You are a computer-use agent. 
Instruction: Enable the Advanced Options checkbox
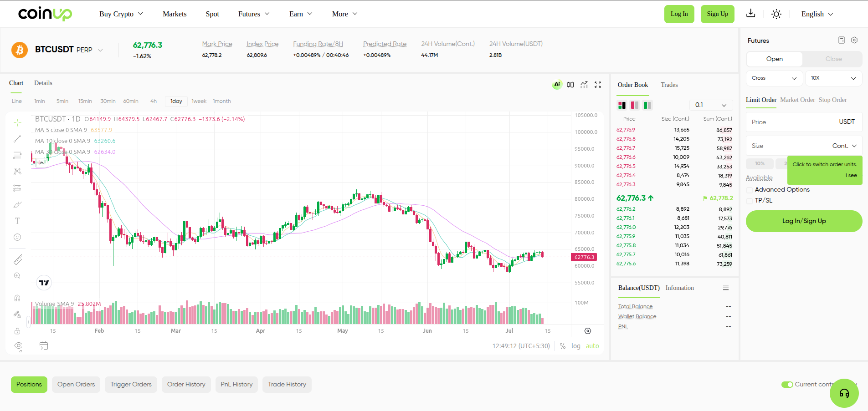(x=750, y=190)
